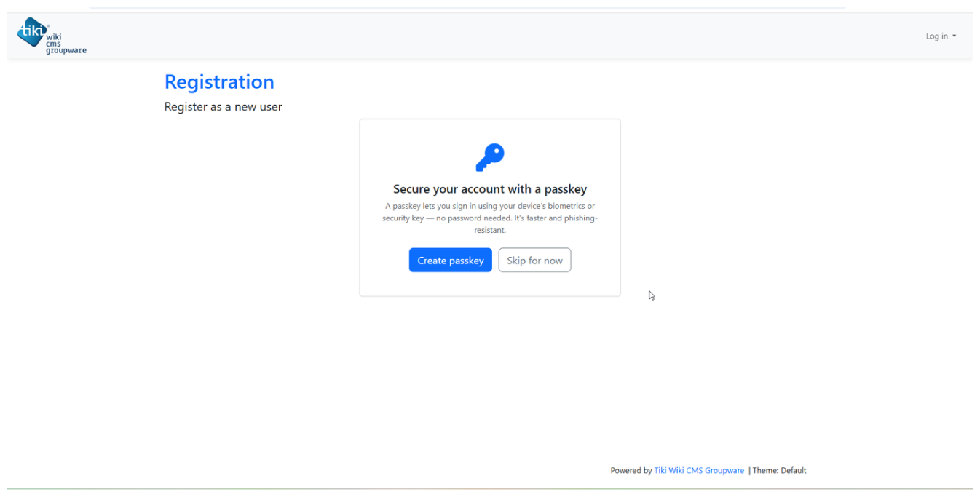
Task: Choose Skip for now
Action: point(534,261)
